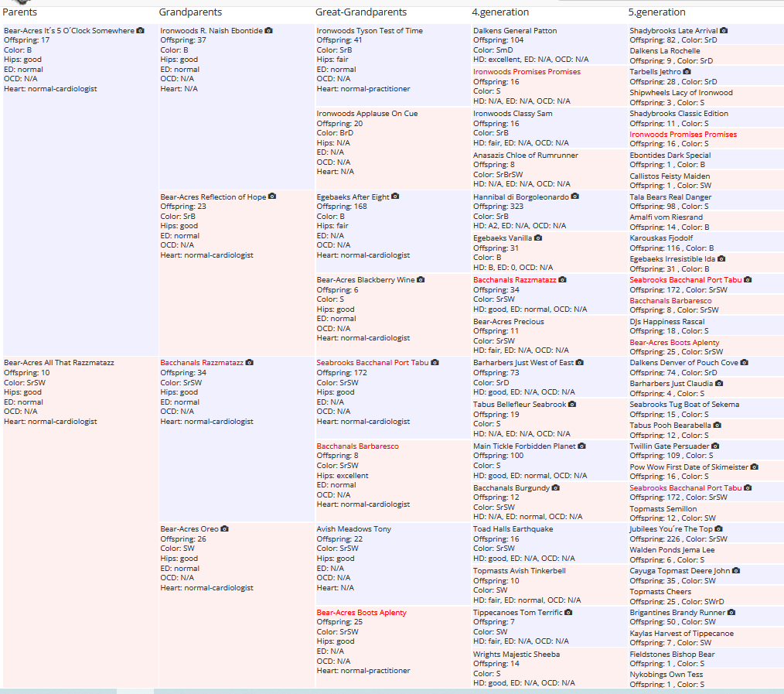View photo of Bear-Acres Oreo
784x694 pixels.
224,529
